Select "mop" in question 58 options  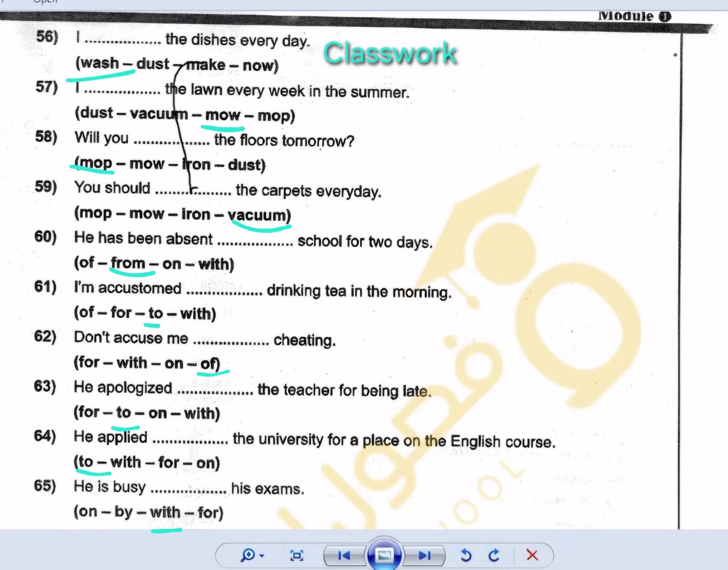tap(96, 163)
